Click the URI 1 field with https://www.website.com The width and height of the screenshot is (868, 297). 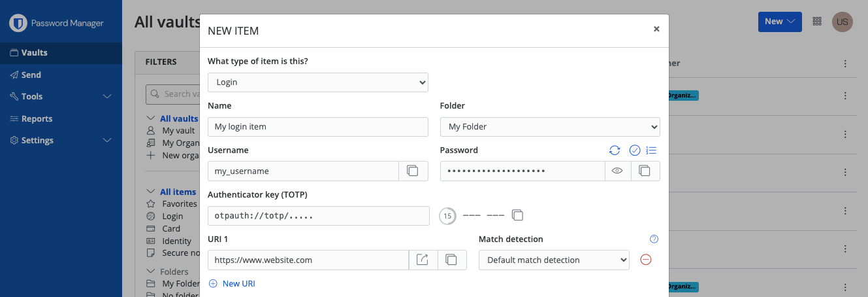[308, 260]
